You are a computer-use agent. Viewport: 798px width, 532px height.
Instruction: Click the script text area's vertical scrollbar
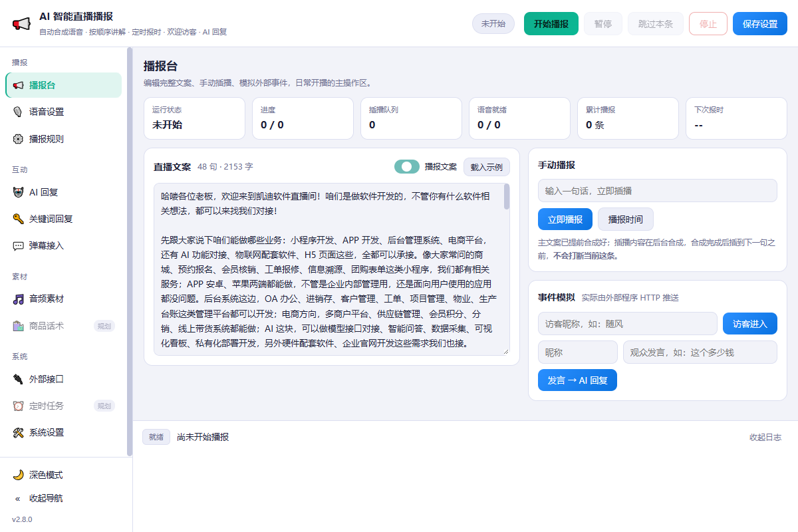click(507, 197)
